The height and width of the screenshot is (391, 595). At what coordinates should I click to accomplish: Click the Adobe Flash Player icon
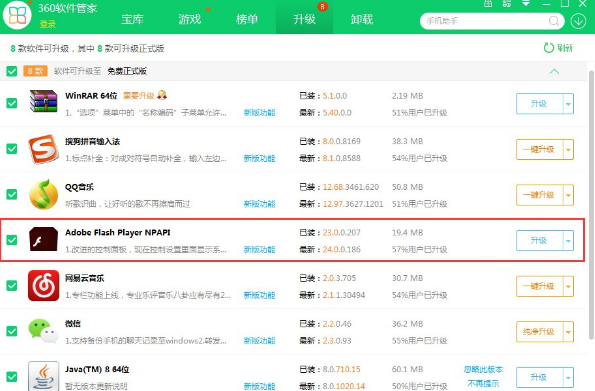[x=43, y=239]
